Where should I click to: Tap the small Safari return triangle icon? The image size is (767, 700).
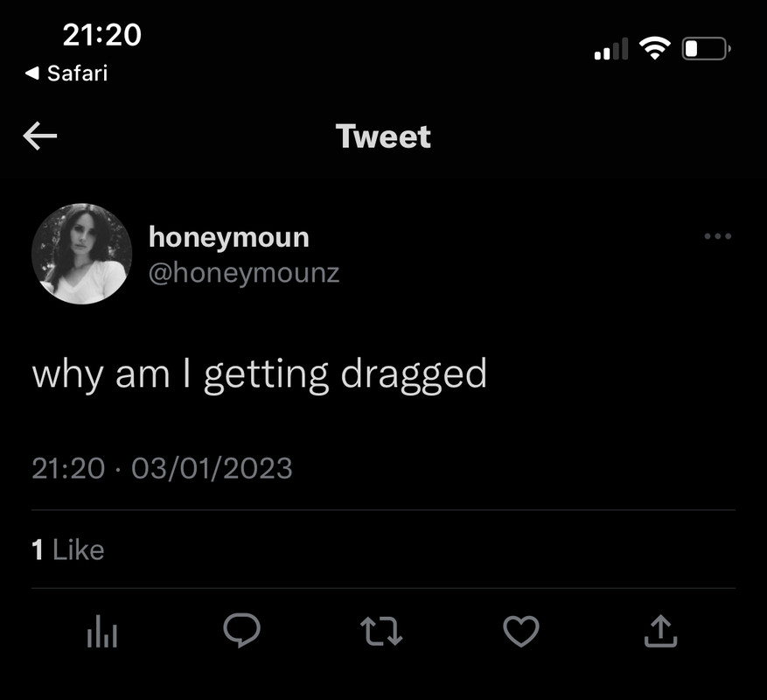tap(31, 73)
